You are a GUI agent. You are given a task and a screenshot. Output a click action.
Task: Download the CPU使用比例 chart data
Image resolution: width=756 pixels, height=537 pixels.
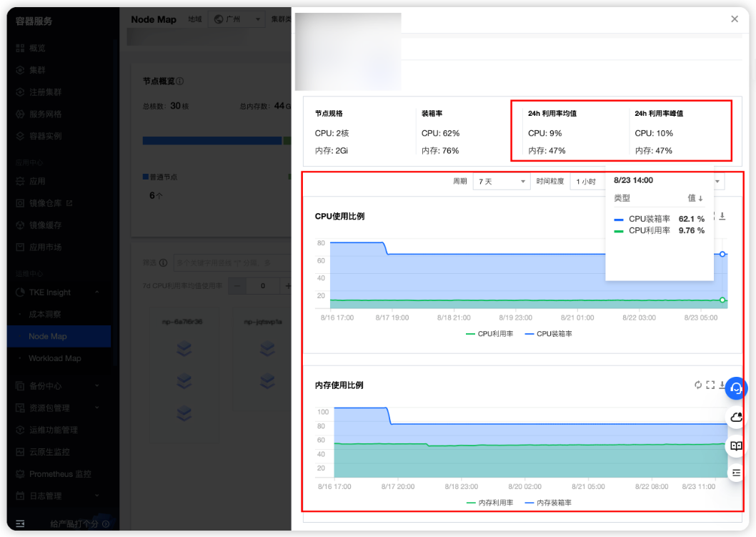[722, 216]
